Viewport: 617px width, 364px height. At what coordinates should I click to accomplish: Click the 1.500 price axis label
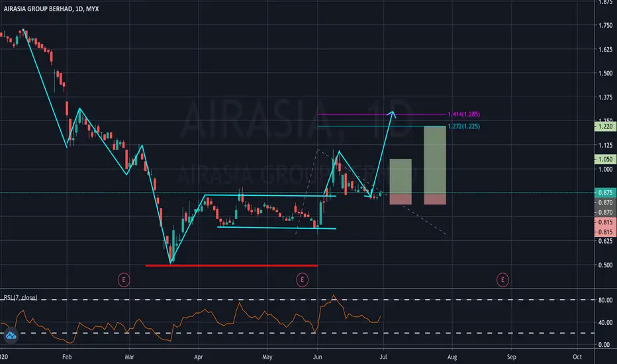click(x=606, y=73)
